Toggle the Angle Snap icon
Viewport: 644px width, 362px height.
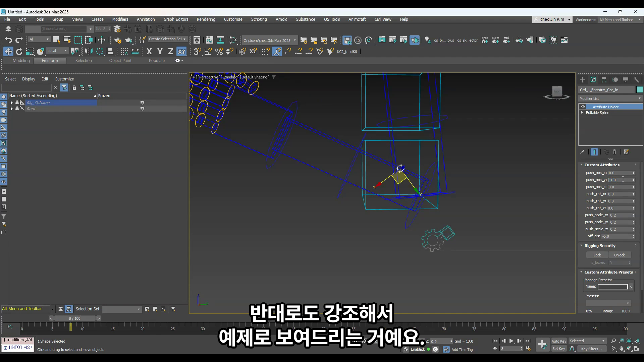tap(208, 52)
